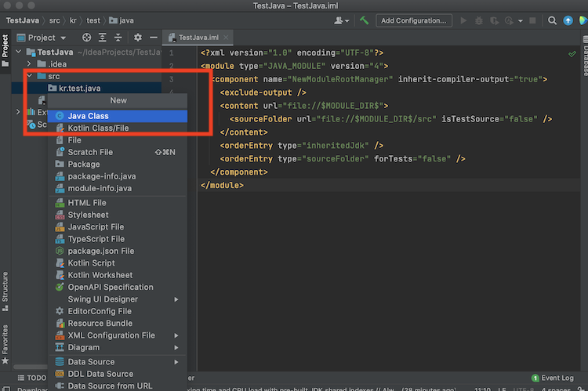Click the test breadcrumb in navigation bar
The height and width of the screenshot is (391, 588).
93,20
